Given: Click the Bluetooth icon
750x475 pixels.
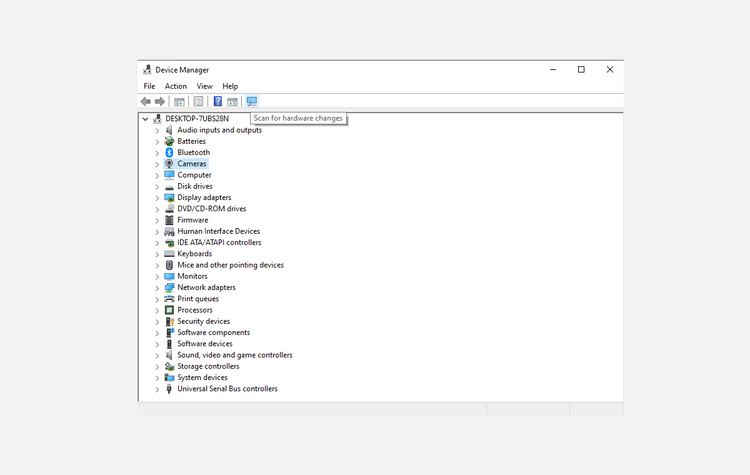Looking at the screenshot, I should 169,152.
